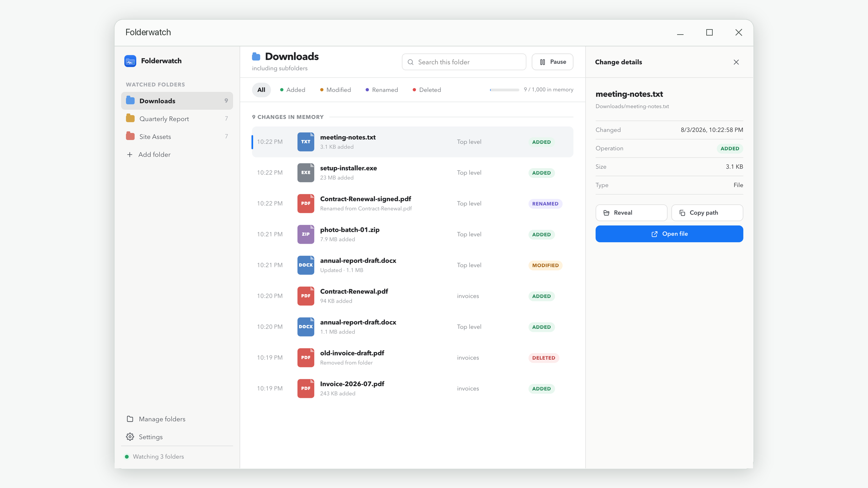Click the magnifier icon in search box
The width and height of the screenshot is (868, 488).
tap(410, 62)
